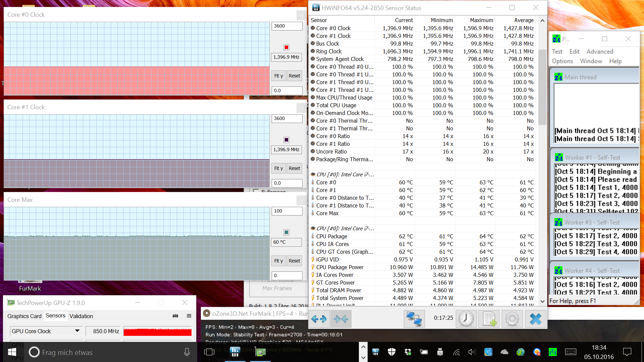This screenshot has width=644, height=362.
Task: Open the Prime95 Advanced menu
Action: (x=600, y=52)
